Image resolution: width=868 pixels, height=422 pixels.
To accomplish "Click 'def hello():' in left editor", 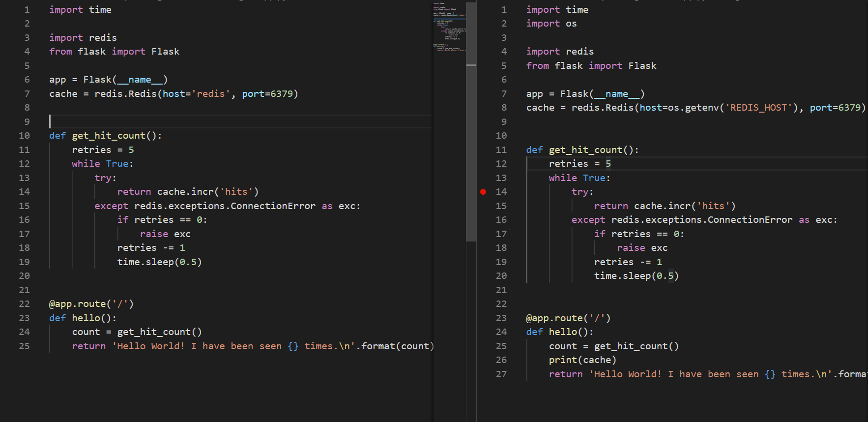I will click(83, 318).
